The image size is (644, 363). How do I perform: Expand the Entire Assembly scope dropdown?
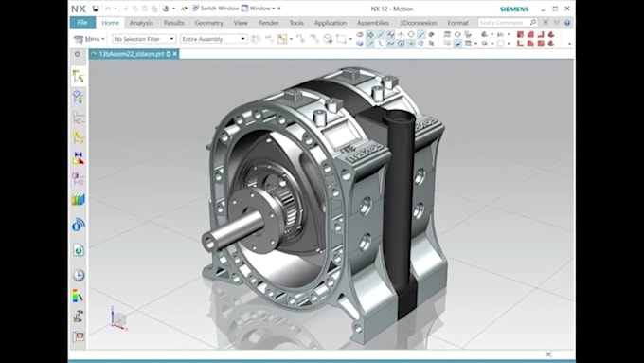click(x=214, y=39)
